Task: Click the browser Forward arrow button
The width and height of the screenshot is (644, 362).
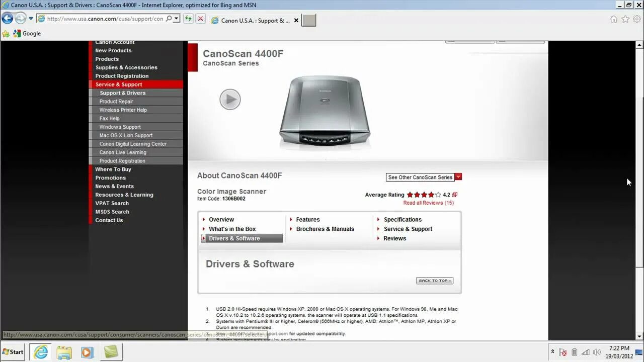Action: point(20,19)
